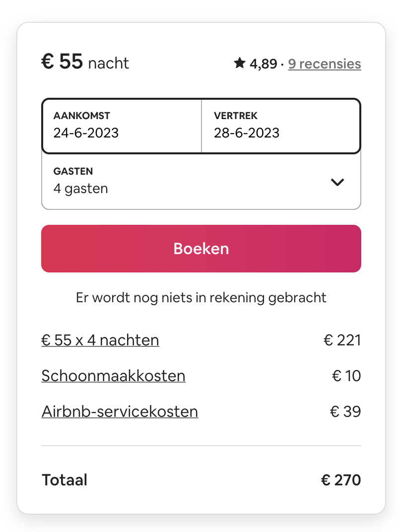
Task: Click the 'Er wordt nog niets in rekening gebracht' notice
Action: pyautogui.click(x=201, y=298)
